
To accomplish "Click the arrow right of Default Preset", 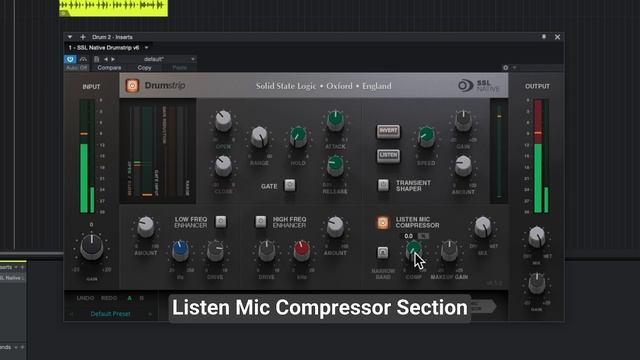I will pyautogui.click(x=150, y=314).
